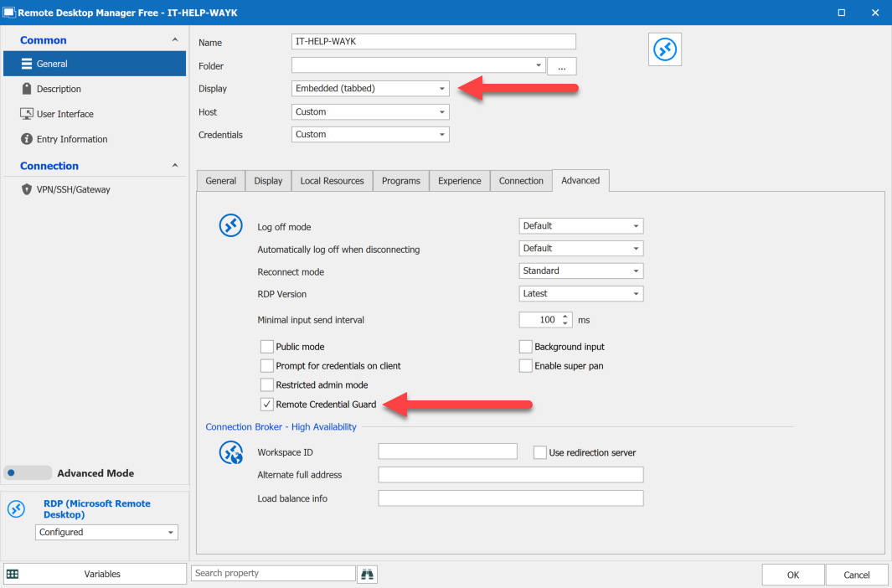Open the Display dropdown set to Embedded (tabbed)
The width and height of the screenshot is (892, 588).
[x=370, y=89]
